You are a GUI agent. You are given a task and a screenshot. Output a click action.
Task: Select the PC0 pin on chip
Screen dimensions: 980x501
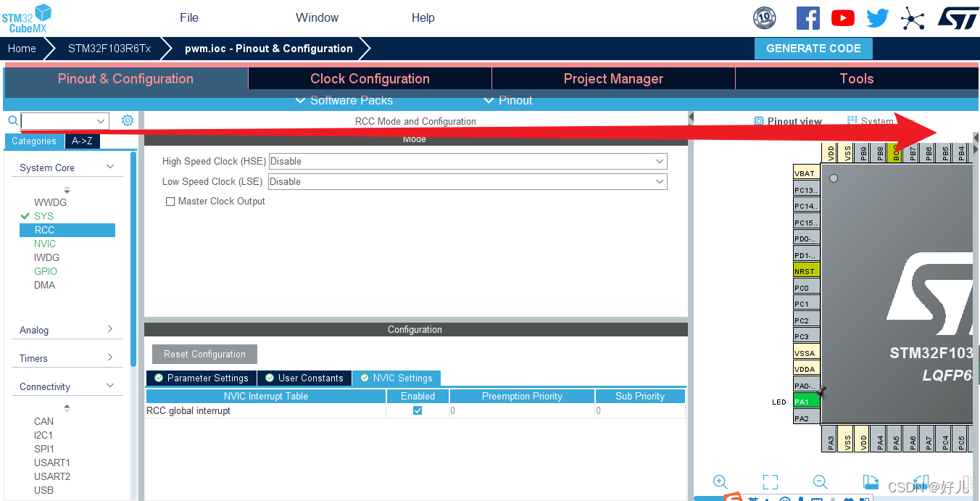click(807, 288)
